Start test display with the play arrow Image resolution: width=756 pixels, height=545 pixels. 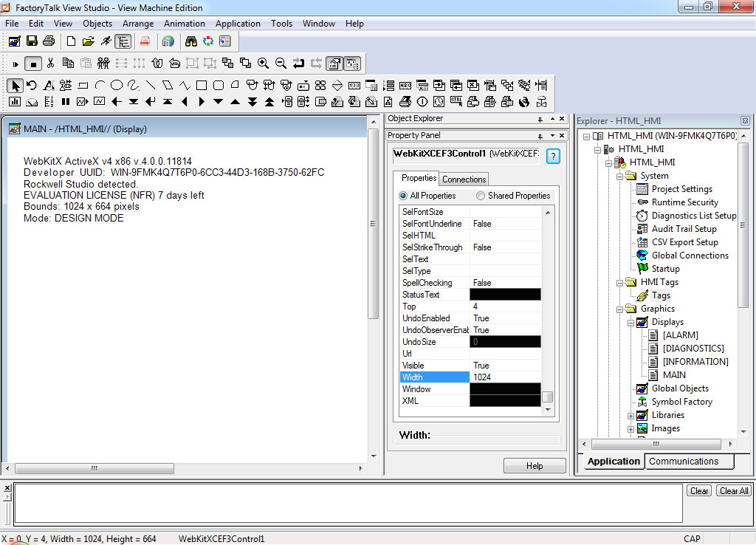(16, 64)
